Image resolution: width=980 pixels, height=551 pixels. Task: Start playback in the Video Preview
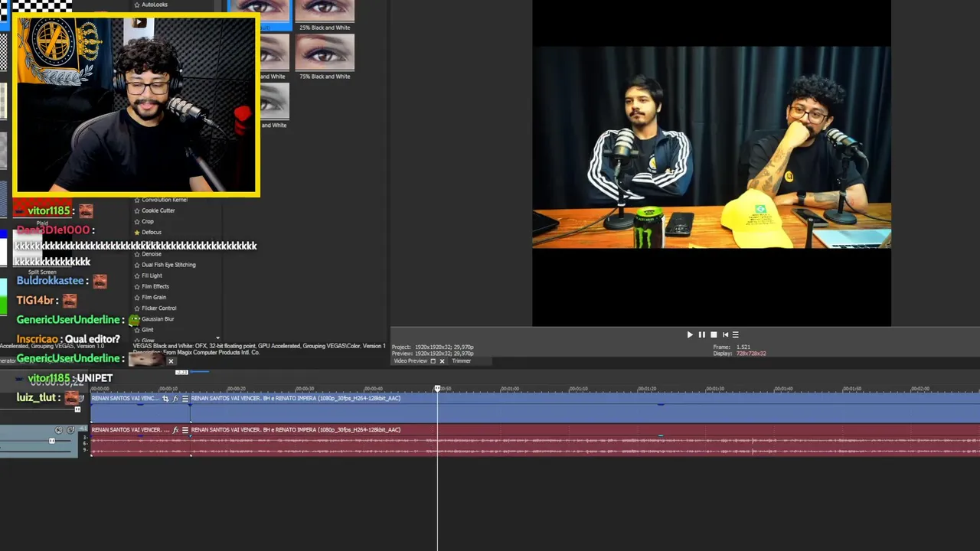tap(690, 334)
